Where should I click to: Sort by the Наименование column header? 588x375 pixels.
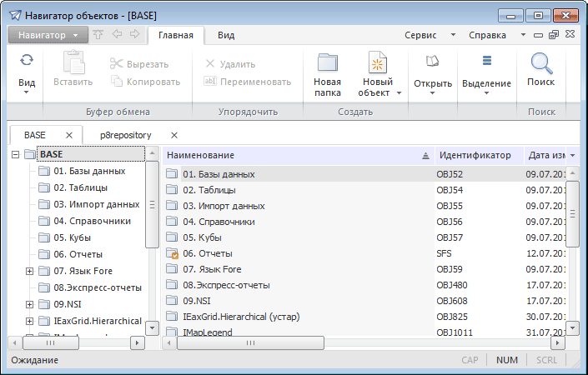click(x=292, y=155)
